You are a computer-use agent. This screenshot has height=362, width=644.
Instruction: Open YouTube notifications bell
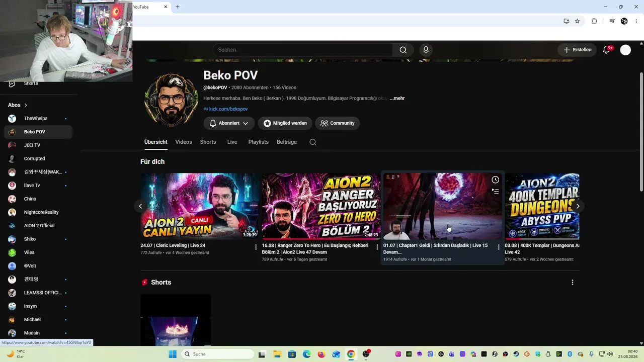(x=606, y=50)
